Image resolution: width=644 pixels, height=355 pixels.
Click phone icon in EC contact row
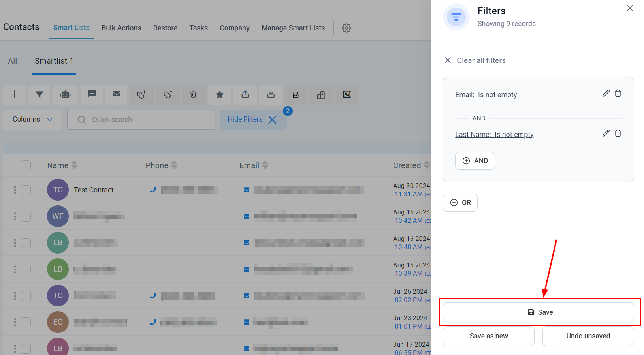tap(153, 322)
